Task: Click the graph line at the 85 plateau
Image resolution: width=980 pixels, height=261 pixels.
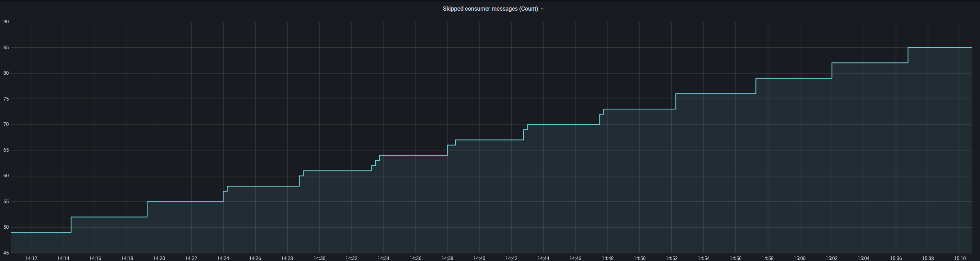Action: tap(940, 48)
